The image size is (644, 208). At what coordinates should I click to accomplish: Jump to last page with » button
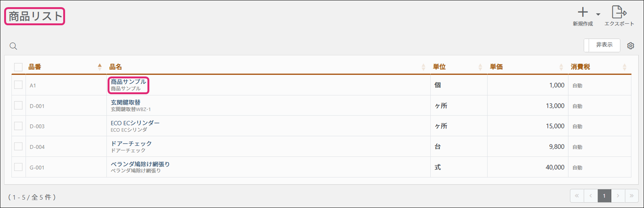pyautogui.click(x=632, y=196)
